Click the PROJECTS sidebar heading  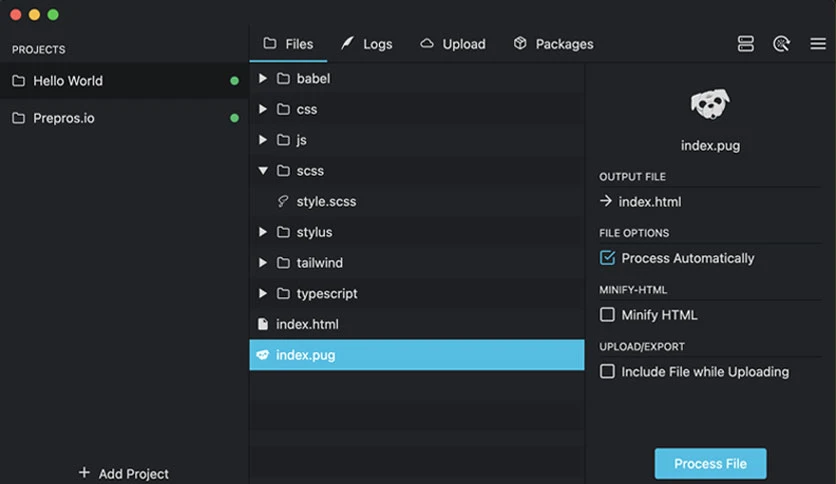point(38,50)
